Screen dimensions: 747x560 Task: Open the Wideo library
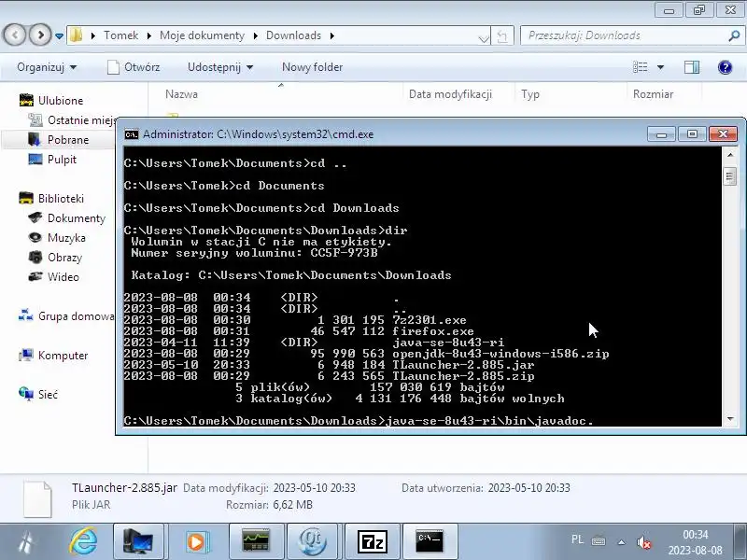click(53, 276)
